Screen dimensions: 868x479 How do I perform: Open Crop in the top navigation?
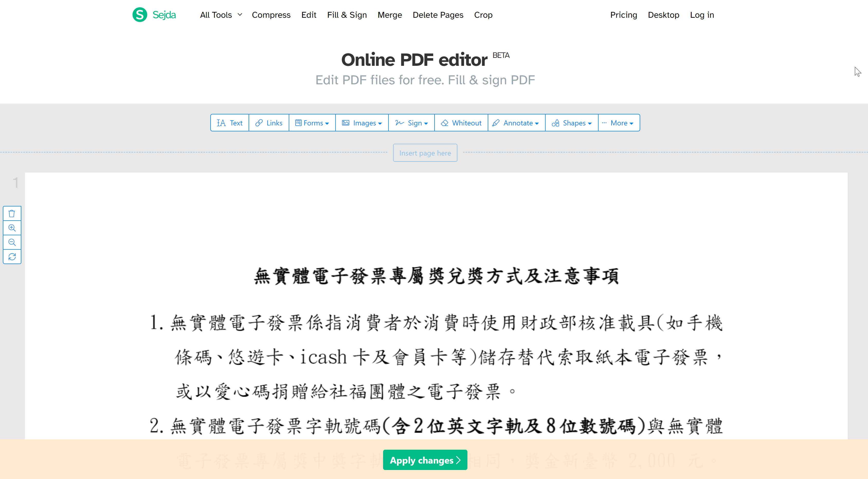483,15
